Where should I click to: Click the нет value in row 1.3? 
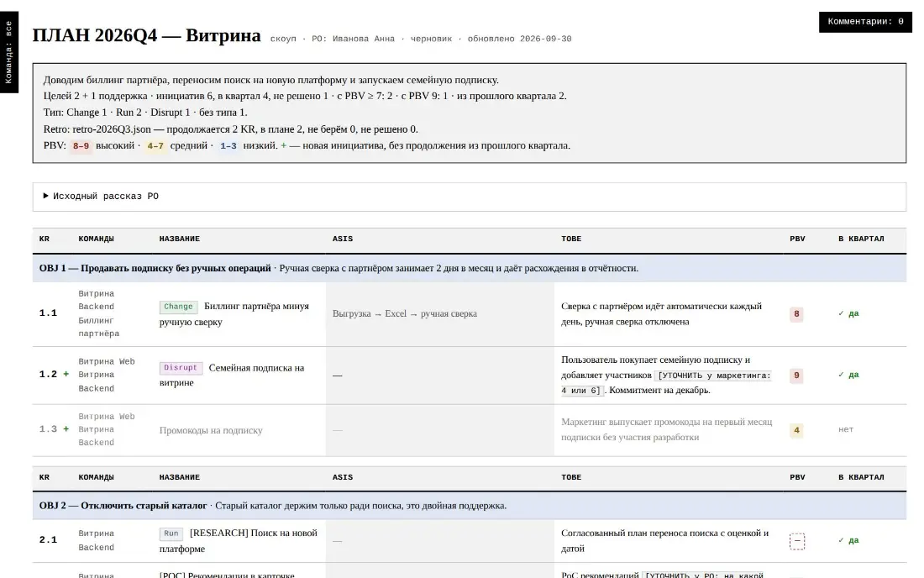(846, 429)
